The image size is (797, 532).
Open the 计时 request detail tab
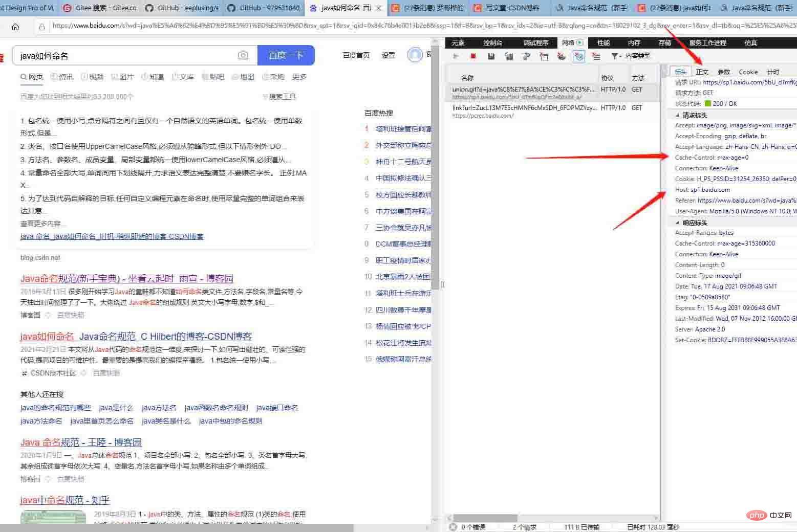click(x=773, y=72)
